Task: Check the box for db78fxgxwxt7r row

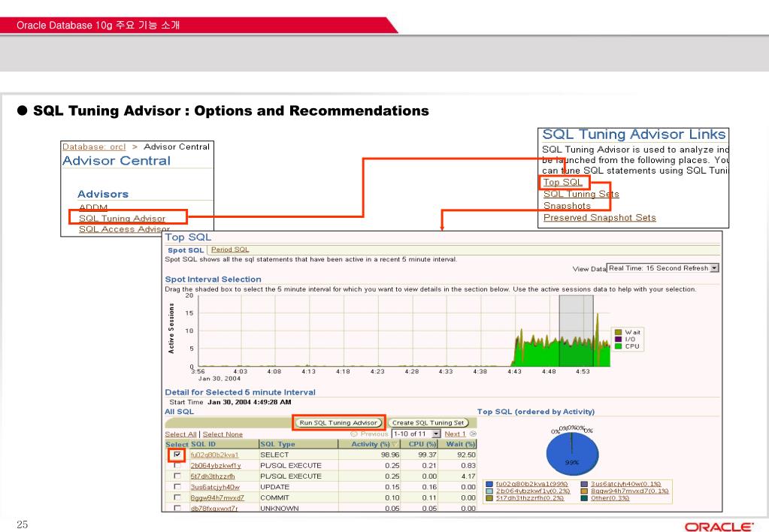Action: pyautogui.click(x=177, y=508)
